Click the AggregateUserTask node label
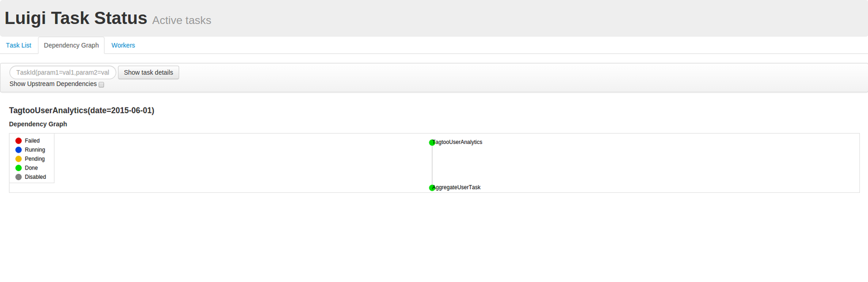Image resolution: width=868 pixels, height=282 pixels. click(456, 187)
